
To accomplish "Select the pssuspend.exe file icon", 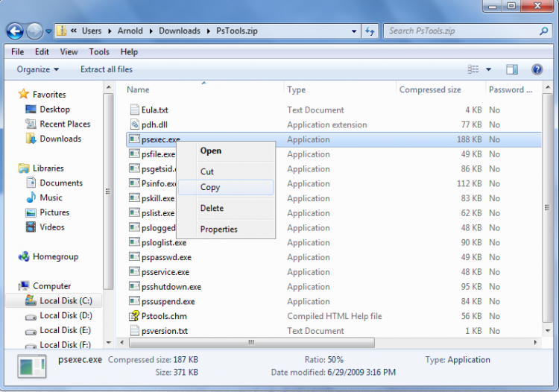I will coord(134,302).
